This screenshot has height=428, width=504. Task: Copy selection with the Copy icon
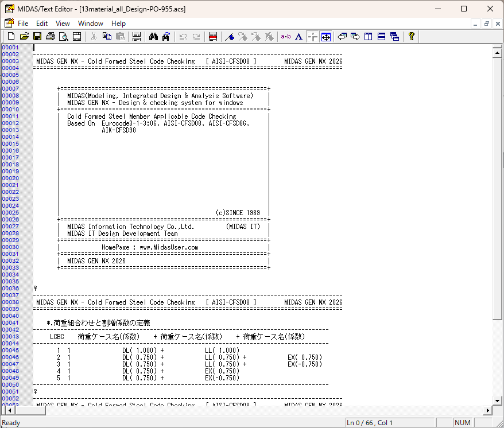click(107, 37)
